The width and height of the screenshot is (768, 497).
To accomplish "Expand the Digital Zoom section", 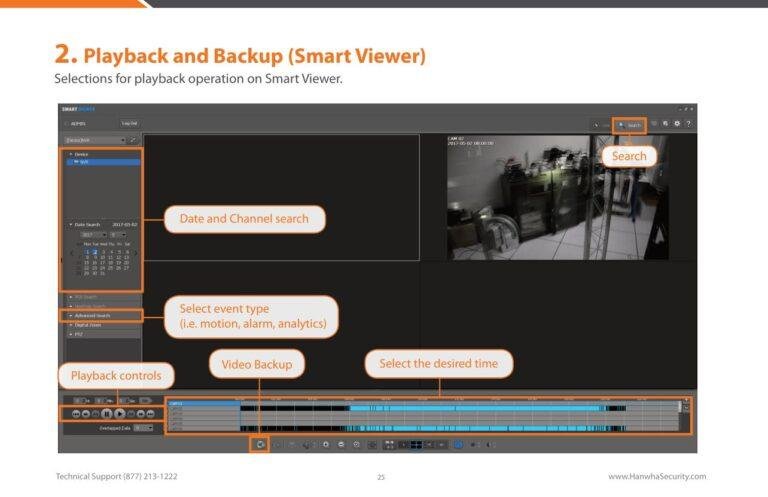I will (x=103, y=325).
